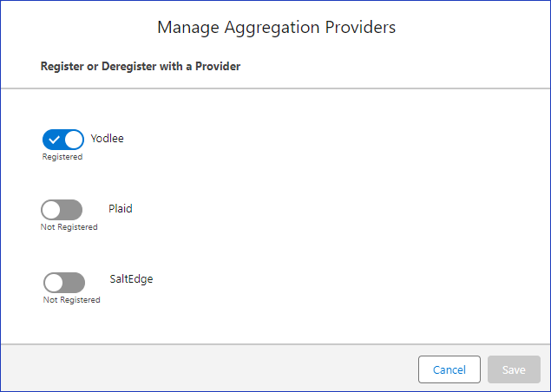The width and height of the screenshot is (551, 392).
Task: Click the checkmark icon inside Yodlee switch
Action: point(54,140)
